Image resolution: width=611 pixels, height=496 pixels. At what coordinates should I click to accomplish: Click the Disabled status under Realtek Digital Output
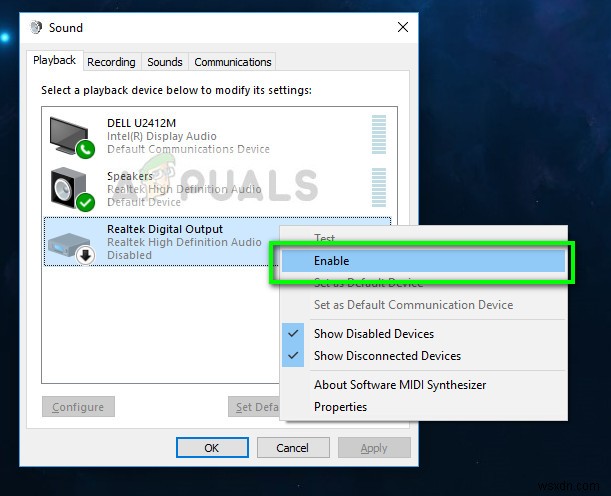coord(129,255)
